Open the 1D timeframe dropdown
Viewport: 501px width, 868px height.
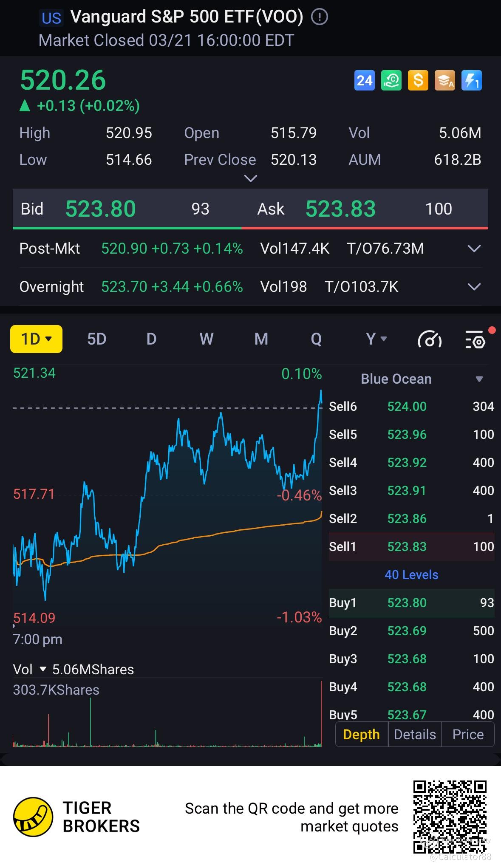pos(36,339)
